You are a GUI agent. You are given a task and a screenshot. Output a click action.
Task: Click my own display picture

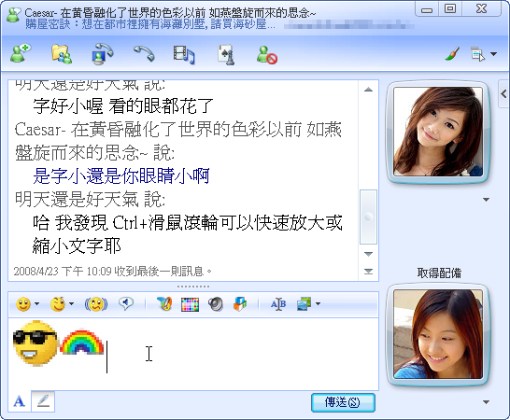pyautogui.click(x=438, y=334)
